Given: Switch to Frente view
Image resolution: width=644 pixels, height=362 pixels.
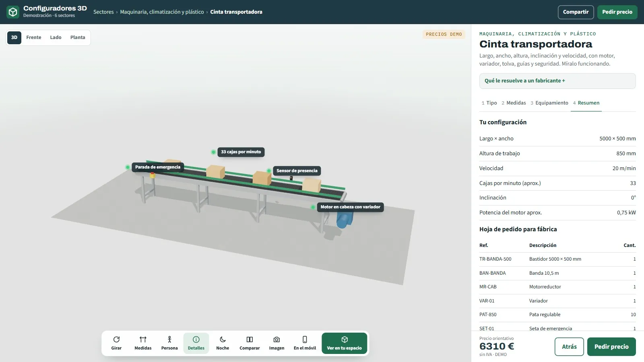Looking at the screenshot, I should coord(34,37).
